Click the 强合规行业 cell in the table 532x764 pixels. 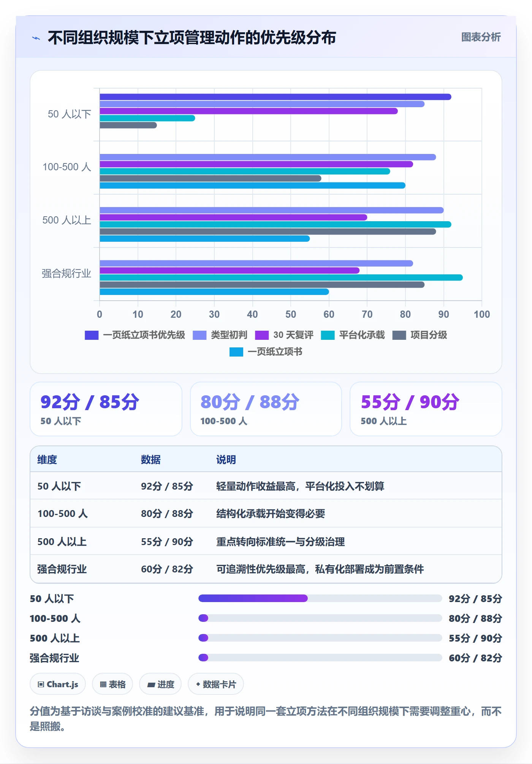(x=62, y=569)
